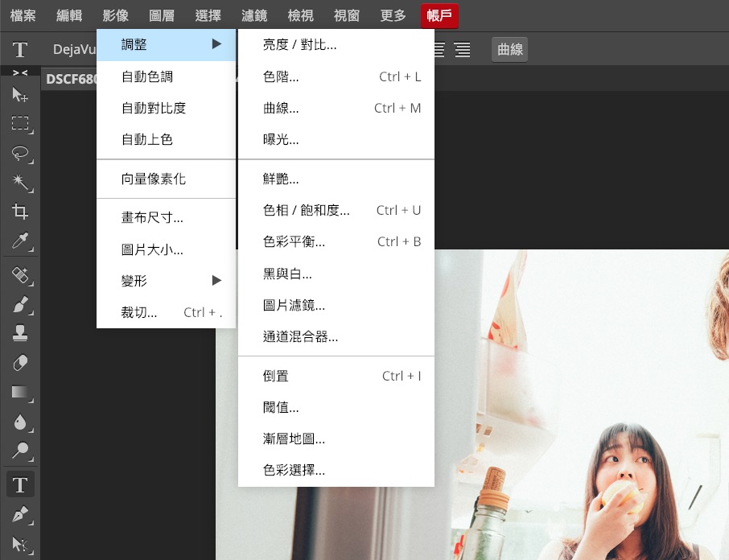Screen dimensions: 729x560
Task: Expand the 調整 submenu
Action: coord(166,44)
